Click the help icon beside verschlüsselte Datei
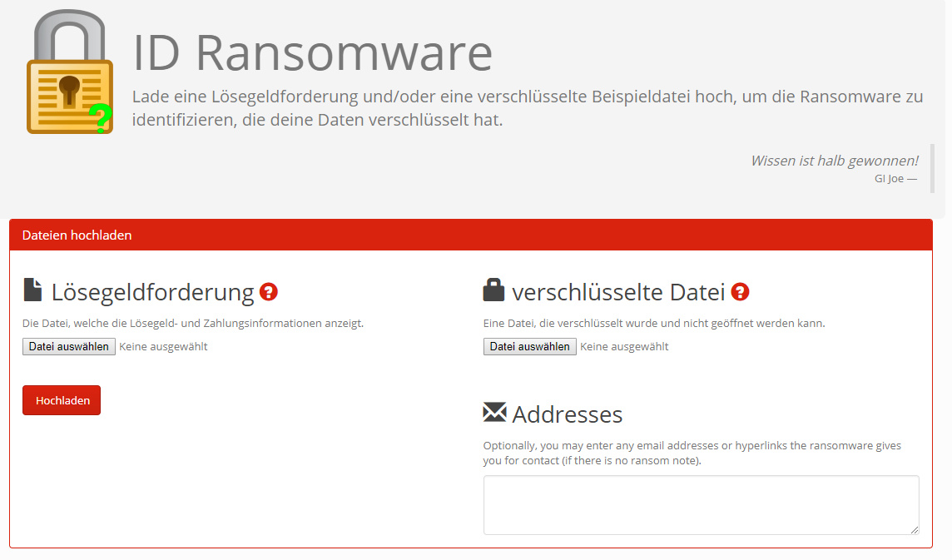Image resolution: width=952 pixels, height=560 pixels. [x=740, y=292]
